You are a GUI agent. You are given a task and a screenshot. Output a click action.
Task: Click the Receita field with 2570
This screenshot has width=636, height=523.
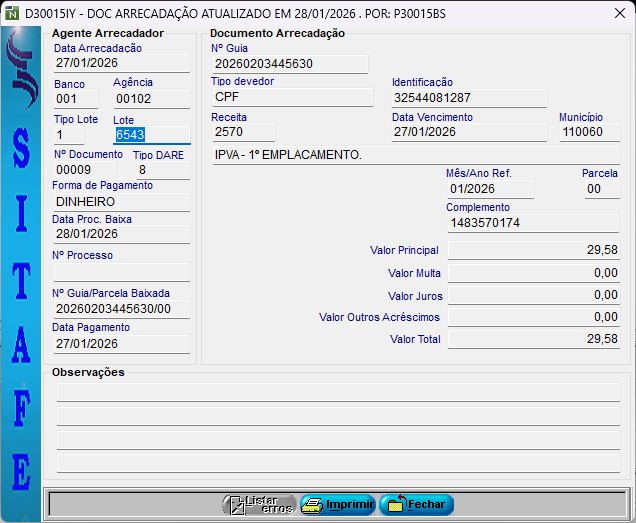pyautogui.click(x=242, y=132)
